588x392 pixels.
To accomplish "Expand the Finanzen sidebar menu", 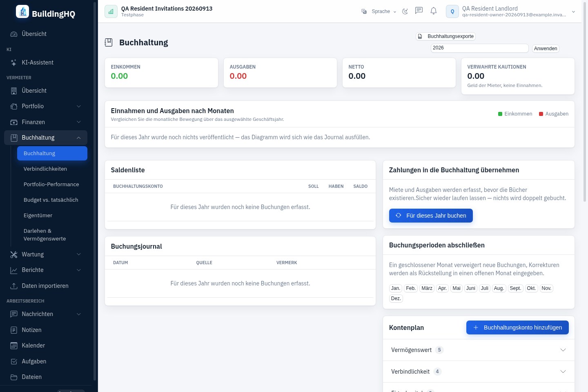I will [46, 122].
